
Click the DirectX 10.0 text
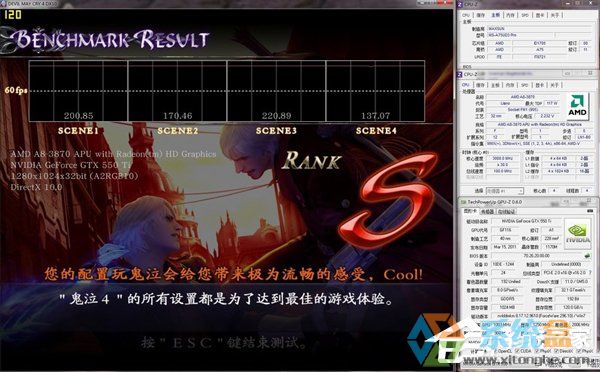(x=36, y=187)
